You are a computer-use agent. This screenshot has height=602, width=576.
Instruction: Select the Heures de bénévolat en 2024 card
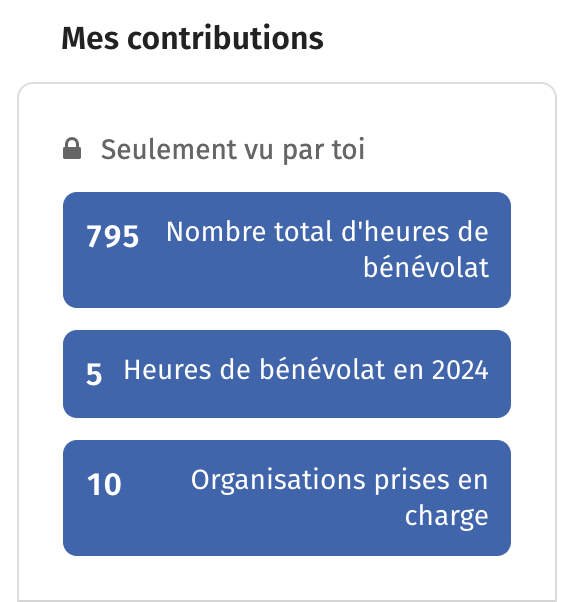pyautogui.click(x=287, y=374)
